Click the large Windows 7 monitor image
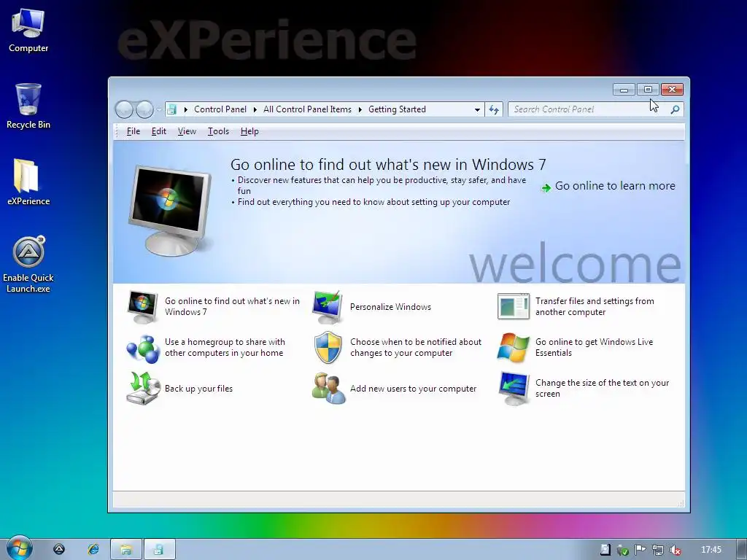This screenshot has width=747, height=560. pos(170,210)
